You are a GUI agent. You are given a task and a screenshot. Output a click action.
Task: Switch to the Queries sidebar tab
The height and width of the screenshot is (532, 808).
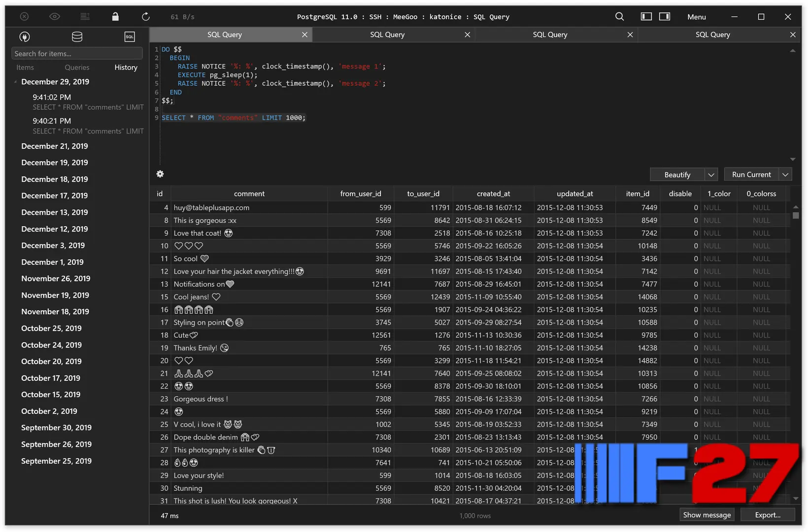tap(77, 67)
